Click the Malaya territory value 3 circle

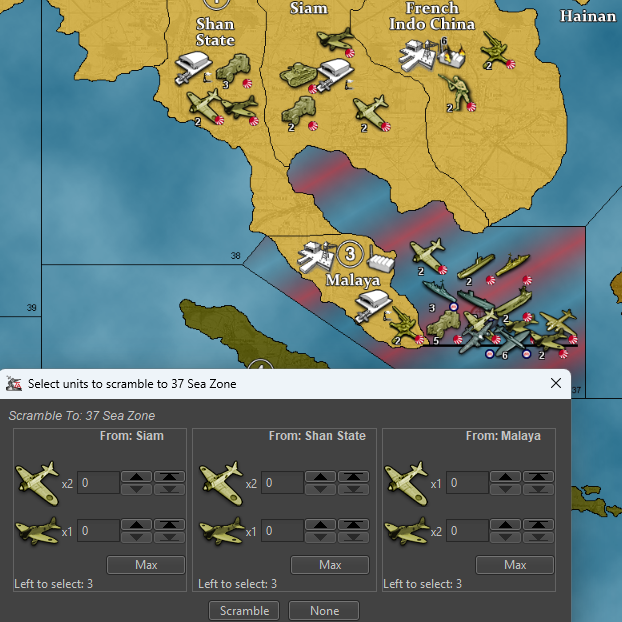[x=351, y=252]
